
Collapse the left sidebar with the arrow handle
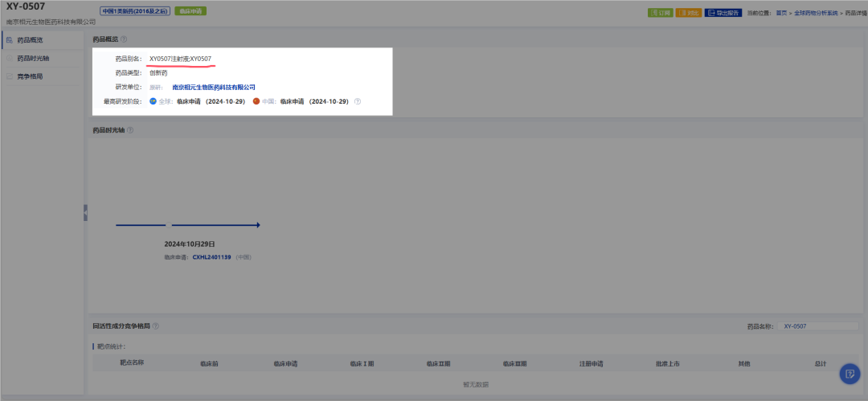click(x=85, y=213)
